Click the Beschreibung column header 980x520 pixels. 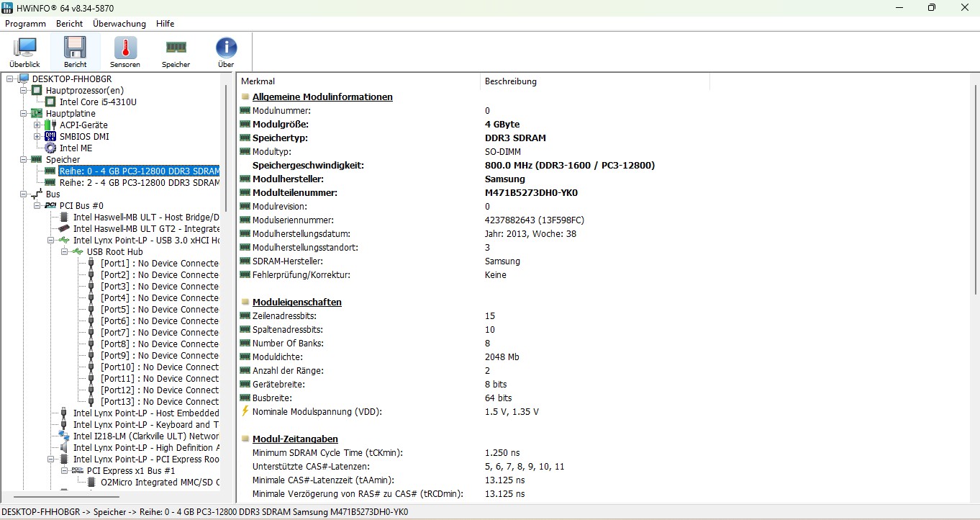(511, 81)
